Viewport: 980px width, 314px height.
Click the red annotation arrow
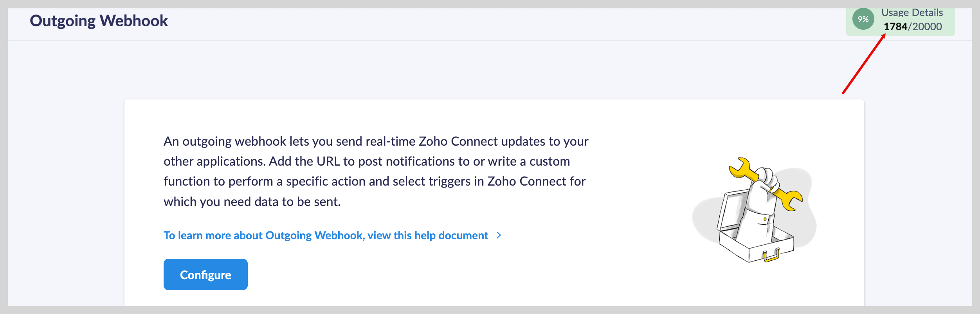(863, 65)
